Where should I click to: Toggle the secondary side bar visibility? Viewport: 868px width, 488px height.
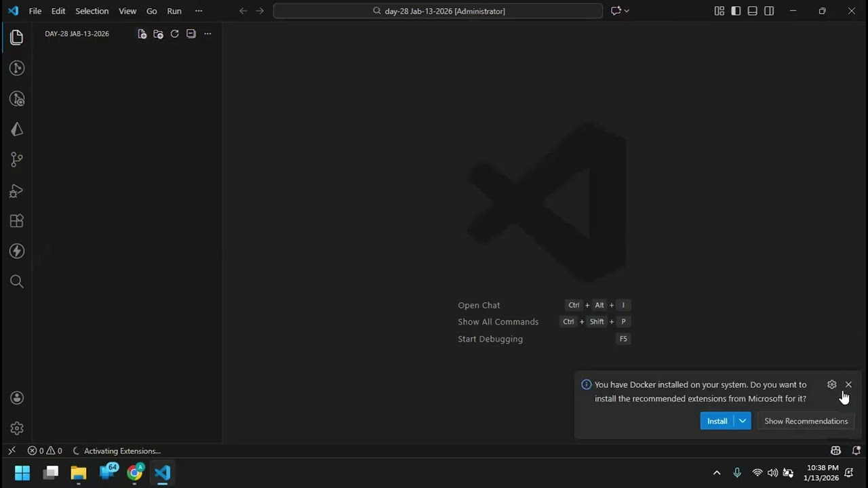click(x=769, y=11)
